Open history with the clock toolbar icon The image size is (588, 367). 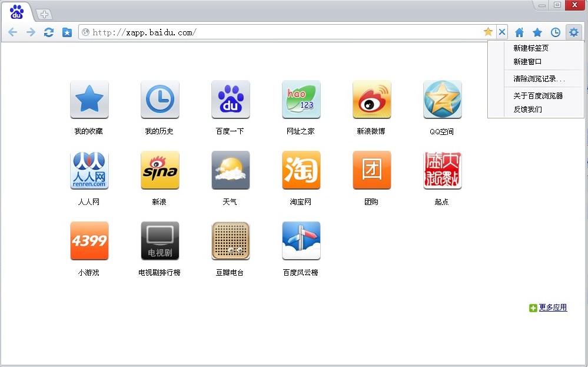(x=556, y=32)
